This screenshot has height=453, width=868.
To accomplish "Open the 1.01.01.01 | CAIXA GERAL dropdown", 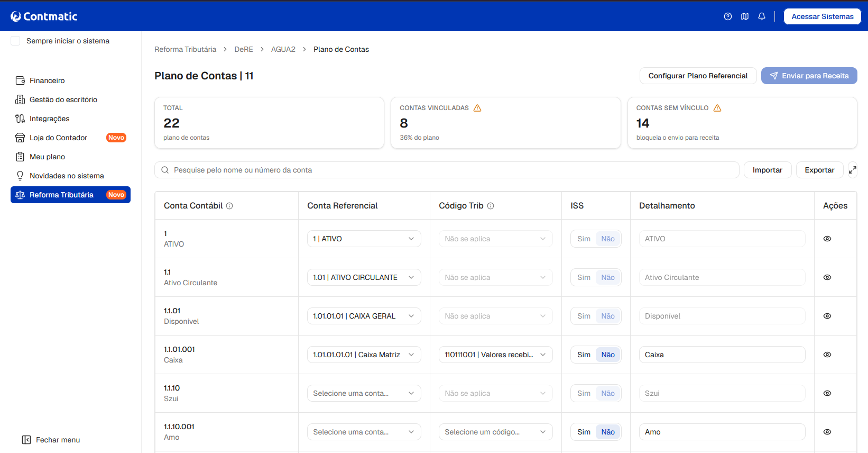I will [x=364, y=316].
